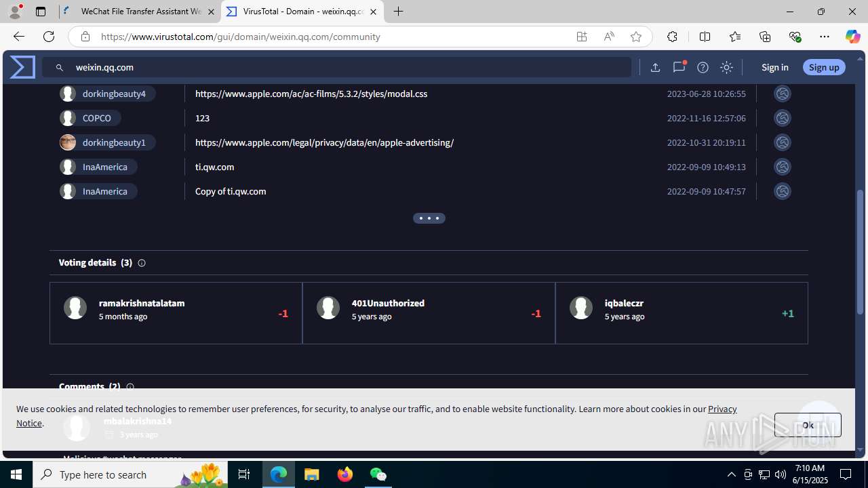Toggle Split screen view
The width and height of the screenshot is (868, 488).
[705, 37]
